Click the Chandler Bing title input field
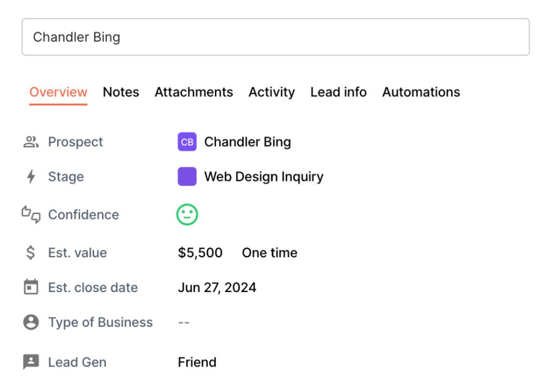This screenshot has height=392, width=539. click(275, 37)
